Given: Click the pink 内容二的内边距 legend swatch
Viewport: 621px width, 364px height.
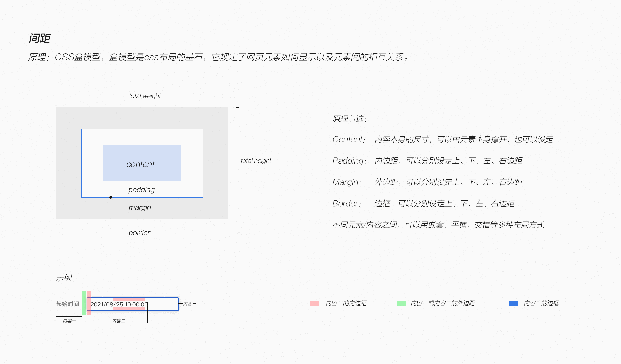Looking at the screenshot, I should (315, 303).
